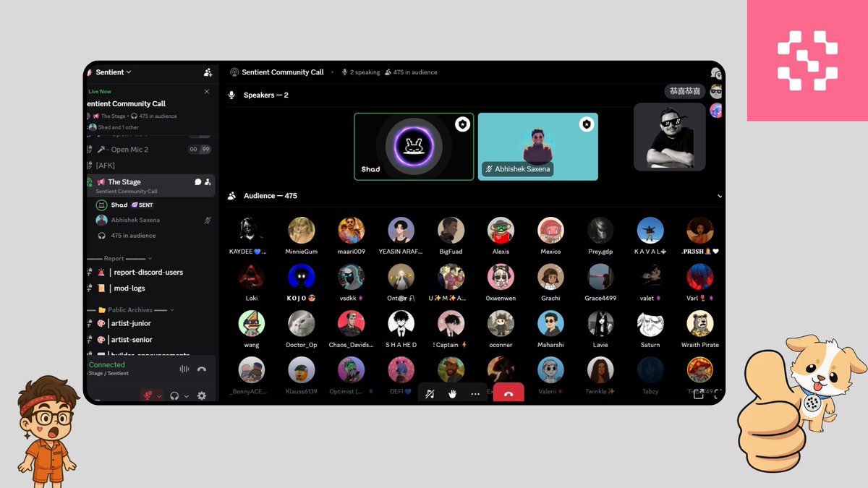Open chat icon on The Stage channel
Screen dimensions: 868x488
(x=198, y=182)
